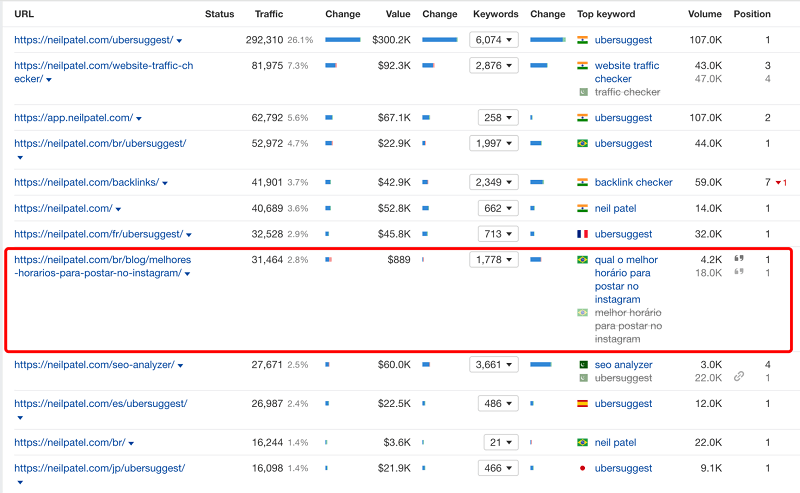Click the keywords change bar beside 6,074
Viewport: 800px width, 493px height.
pos(548,40)
